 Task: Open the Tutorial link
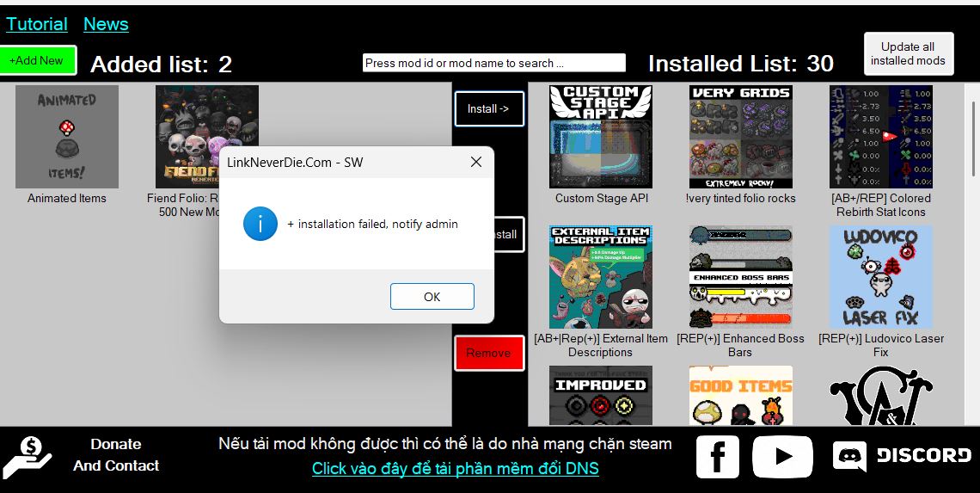(37, 24)
